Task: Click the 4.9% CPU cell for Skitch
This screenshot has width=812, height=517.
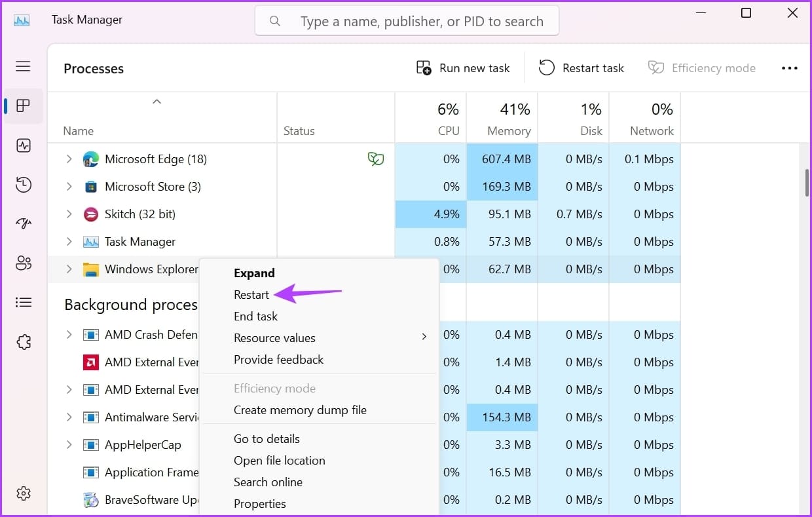Action: [x=431, y=214]
